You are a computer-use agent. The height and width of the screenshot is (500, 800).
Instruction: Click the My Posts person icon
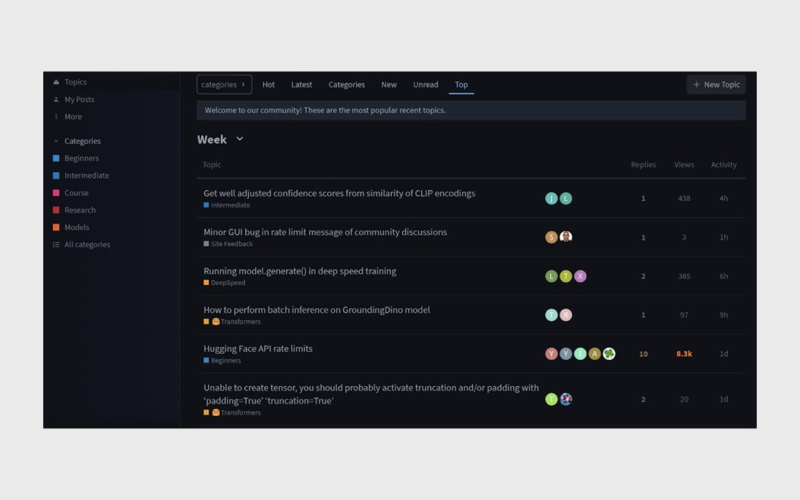tap(56, 99)
